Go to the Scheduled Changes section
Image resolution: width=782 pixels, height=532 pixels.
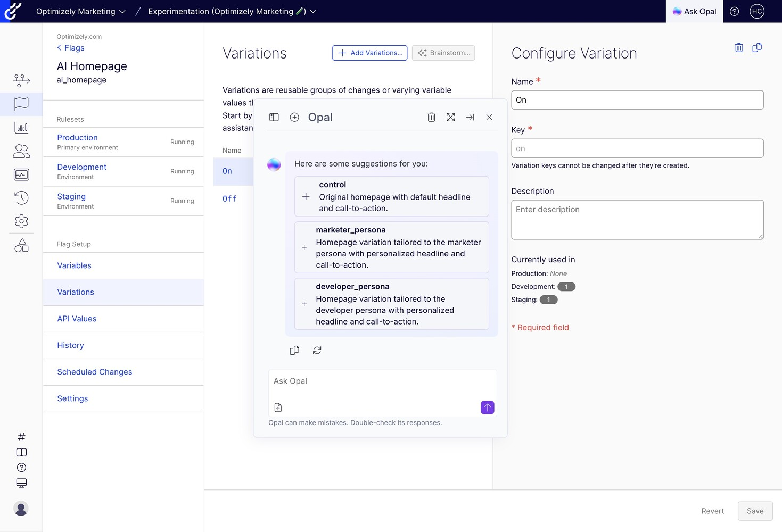coord(95,372)
